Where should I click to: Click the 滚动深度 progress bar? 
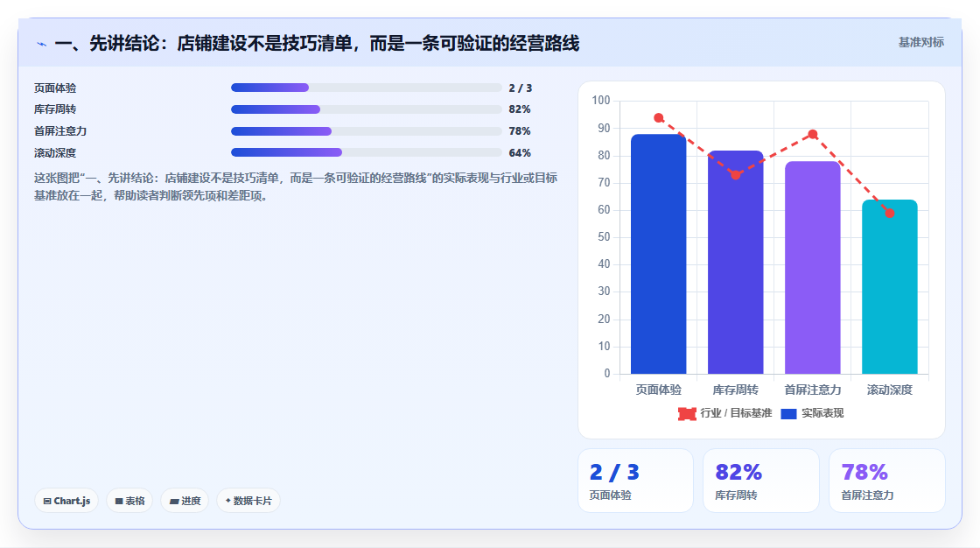point(367,152)
